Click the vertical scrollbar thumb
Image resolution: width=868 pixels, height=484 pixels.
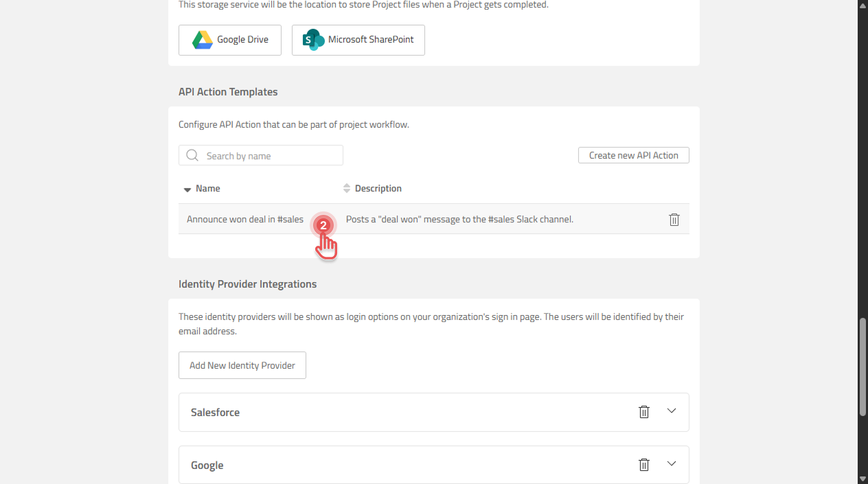(x=863, y=367)
